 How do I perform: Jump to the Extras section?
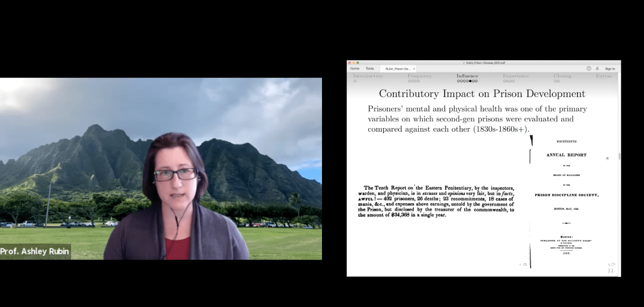tap(604, 76)
